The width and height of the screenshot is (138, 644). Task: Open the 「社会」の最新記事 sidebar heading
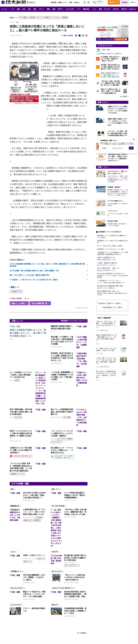pyautogui.click(x=104, y=318)
